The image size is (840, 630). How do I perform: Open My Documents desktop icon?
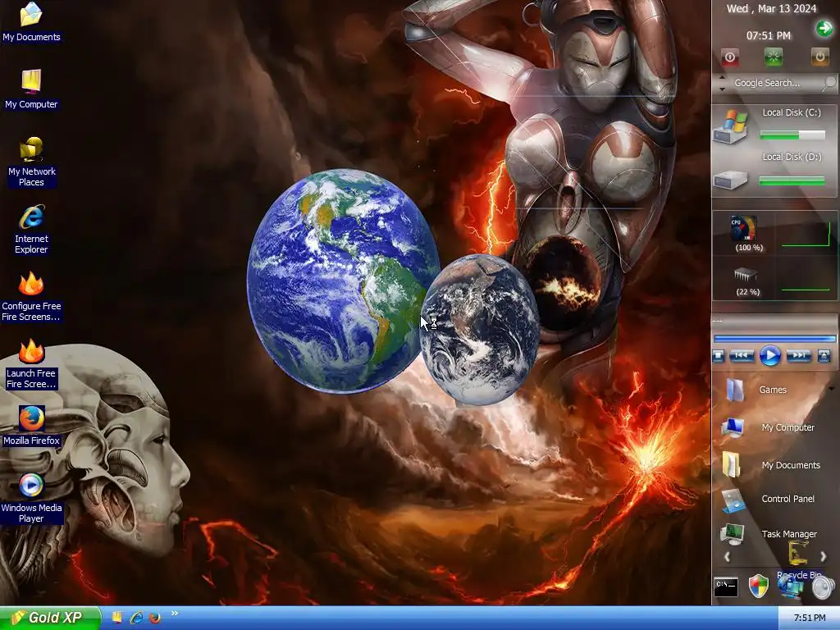click(x=31, y=22)
